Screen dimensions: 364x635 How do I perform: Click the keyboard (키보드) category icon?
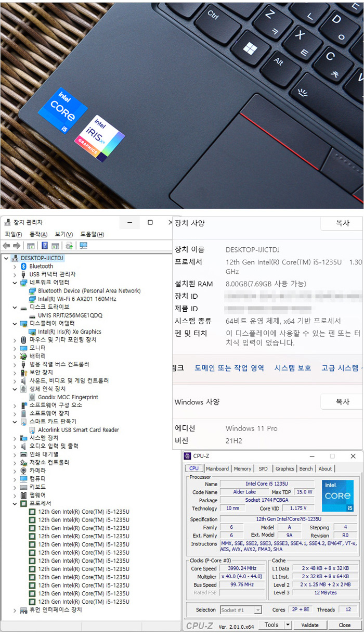(x=23, y=487)
